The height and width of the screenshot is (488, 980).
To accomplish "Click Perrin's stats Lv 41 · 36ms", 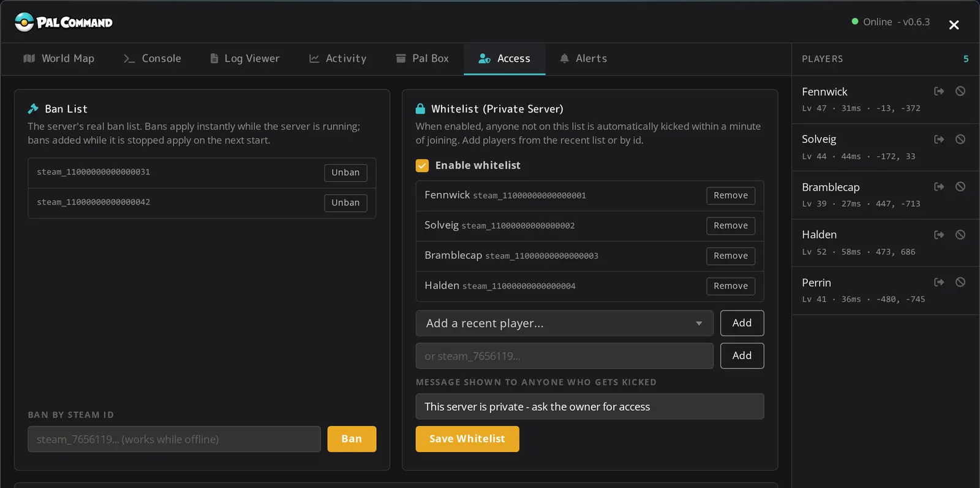I will 831,299.
